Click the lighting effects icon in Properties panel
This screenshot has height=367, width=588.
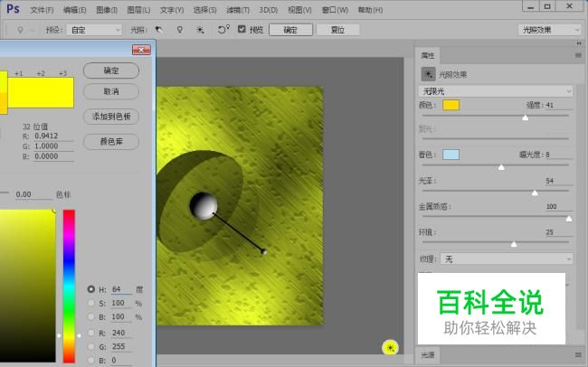(x=428, y=74)
